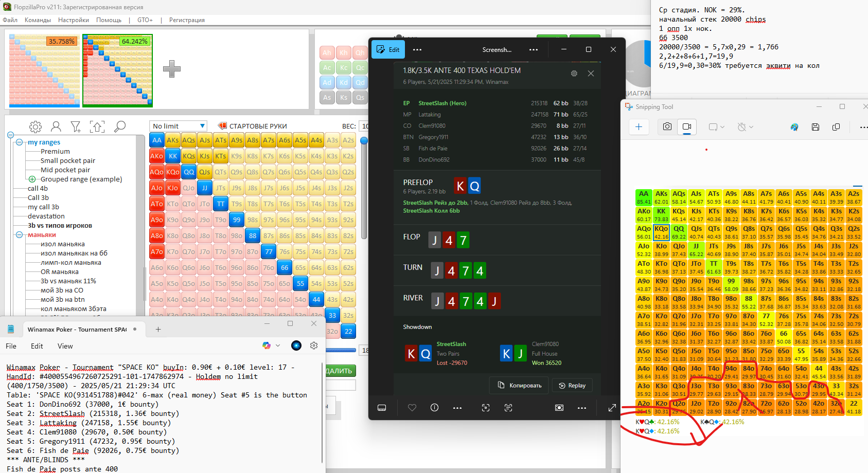The width and height of the screenshot is (868, 473).
Task: Expand Grouped range (example) node
Action: tap(32, 179)
